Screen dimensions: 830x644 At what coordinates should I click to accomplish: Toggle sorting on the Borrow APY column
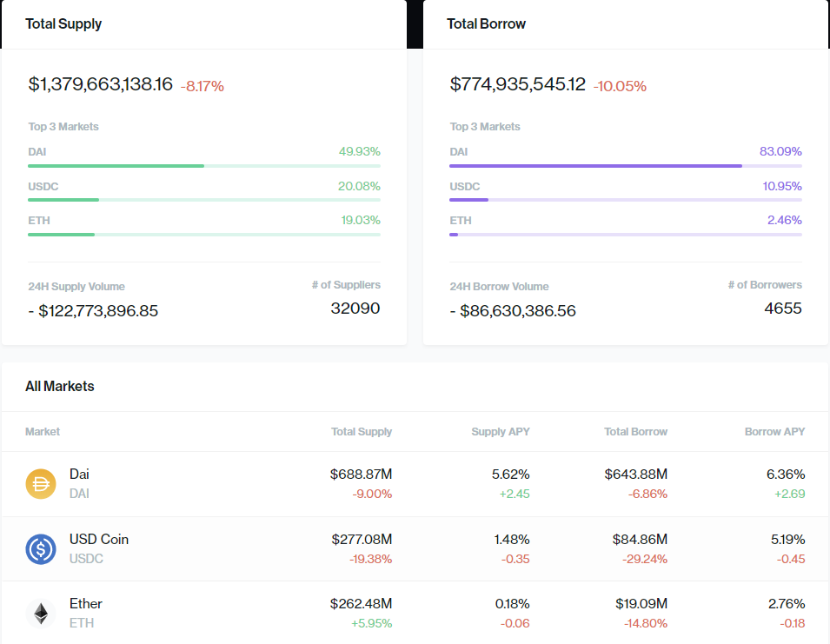[774, 431]
